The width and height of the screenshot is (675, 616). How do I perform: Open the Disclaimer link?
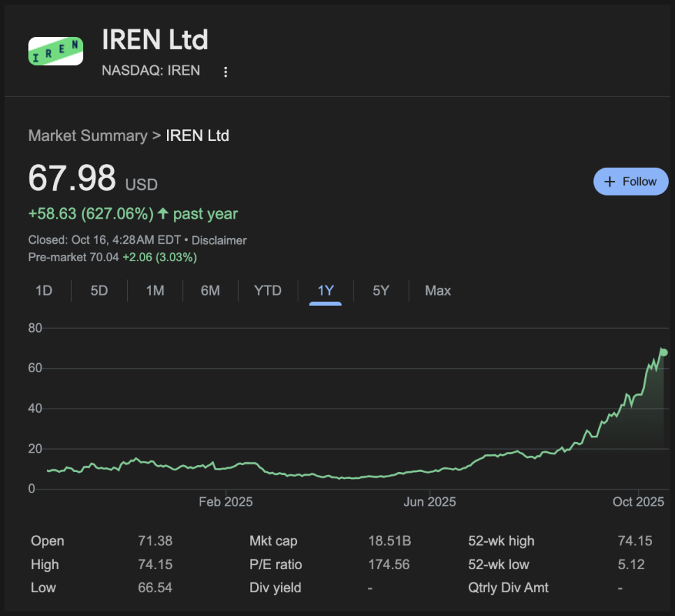(x=219, y=240)
